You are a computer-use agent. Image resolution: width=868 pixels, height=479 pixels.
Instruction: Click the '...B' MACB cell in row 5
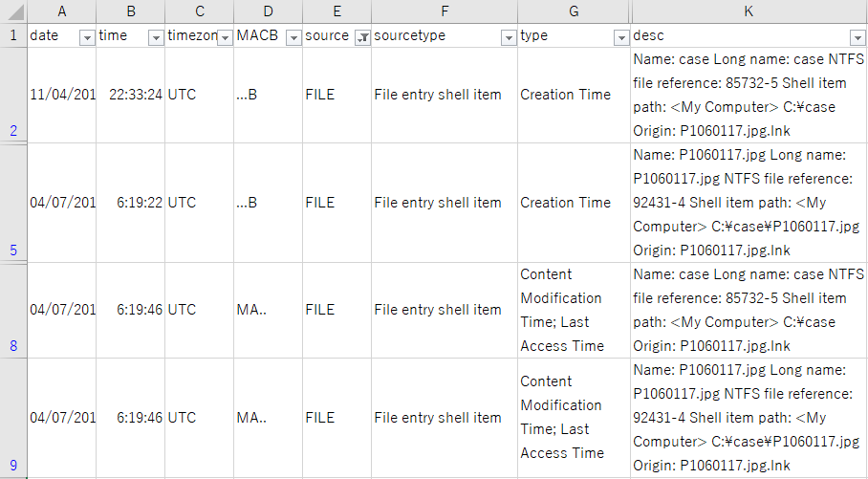click(268, 203)
